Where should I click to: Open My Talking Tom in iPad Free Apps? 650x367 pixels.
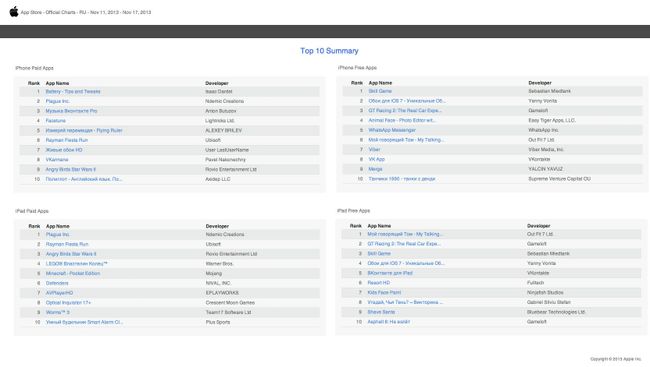[405, 234]
